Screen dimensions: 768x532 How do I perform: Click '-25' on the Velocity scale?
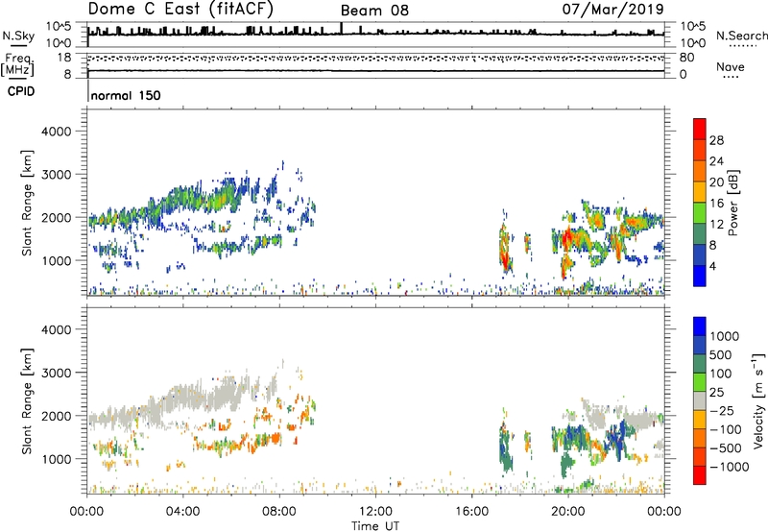pyautogui.click(x=721, y=410)
